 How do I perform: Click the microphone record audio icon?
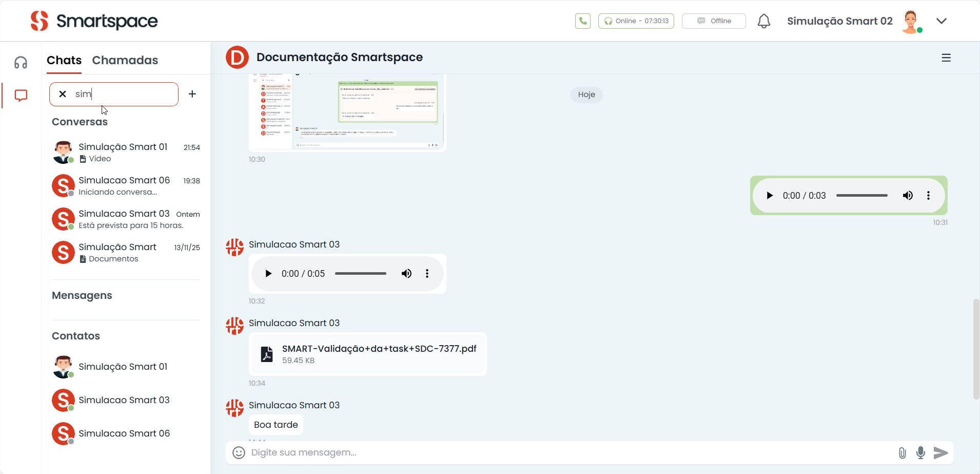pyautogui.click(x=920, y=452)
